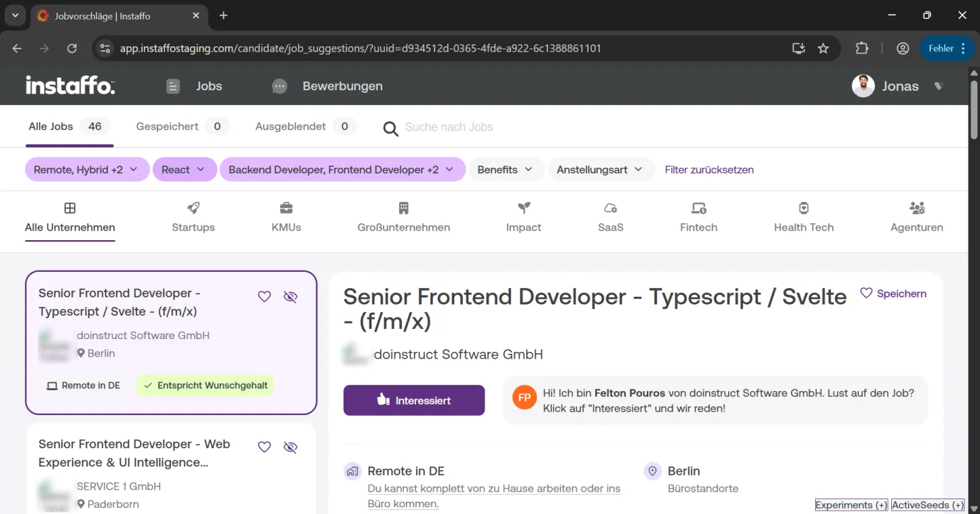The width and height of the screenshot is (980, 514).
Task: Save the Web Experience job with heart
Action: click(x=265, y=447)
